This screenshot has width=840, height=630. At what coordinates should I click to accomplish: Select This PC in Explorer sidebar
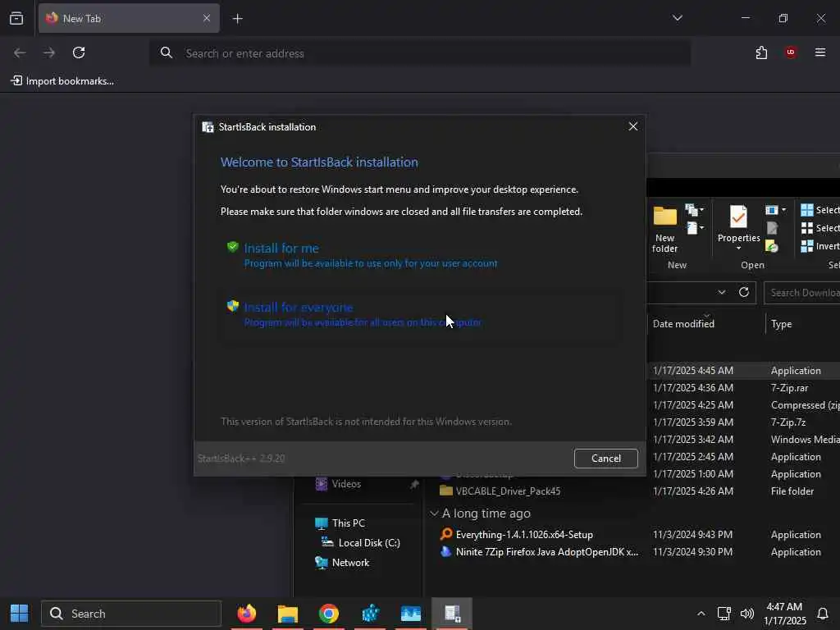(348, 523)
